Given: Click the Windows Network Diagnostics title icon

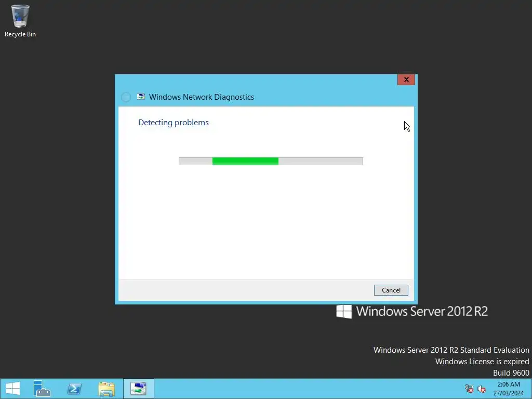Looking at the screenshot, I should click(141, 97).
